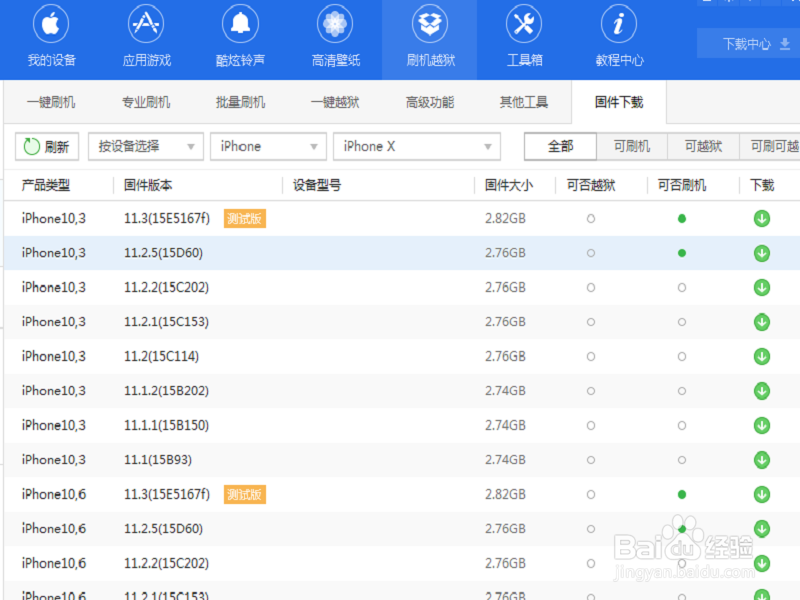
Task: Click jailbreak status circle for iPhone10,3 11.2.1
Action: tap(591, 322)
